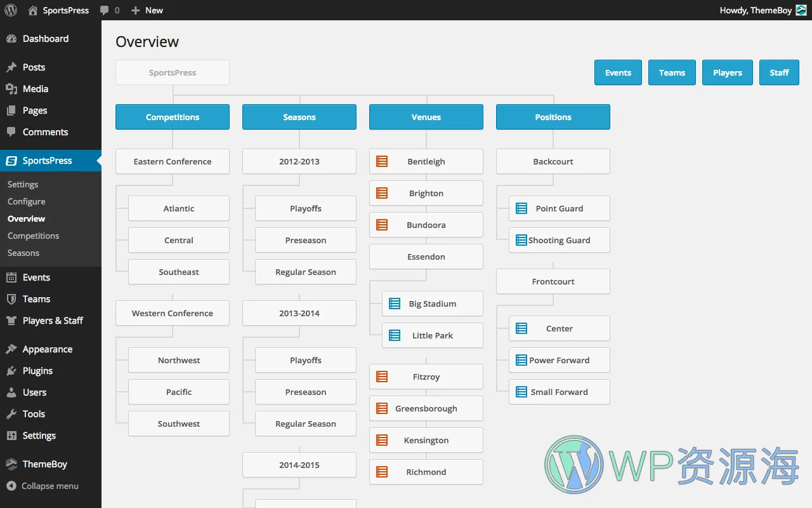The image size is (812, 508).
Task: Click the blue list icon beside Big Stadium
Action: point(395,304)
